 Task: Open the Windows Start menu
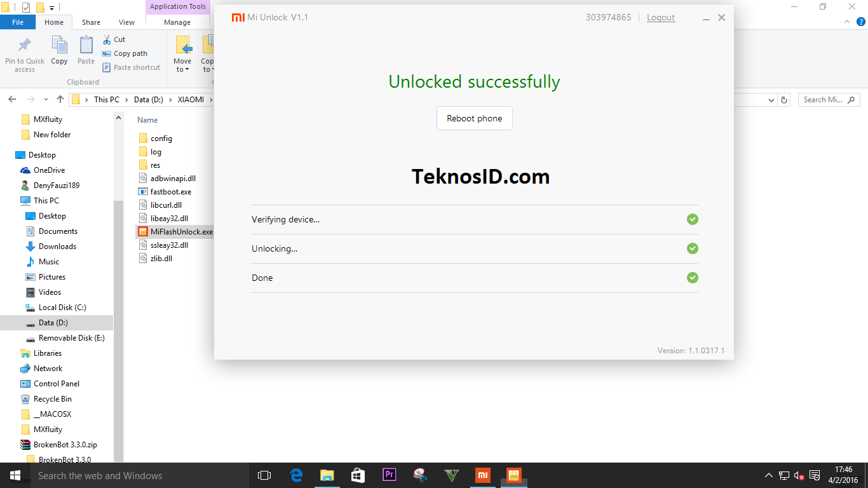(x=15, y=475)
